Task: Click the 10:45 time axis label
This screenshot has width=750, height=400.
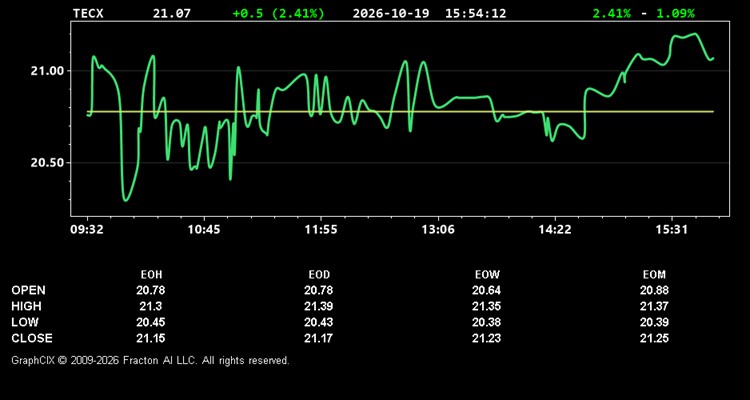Action: pos(204,230)
